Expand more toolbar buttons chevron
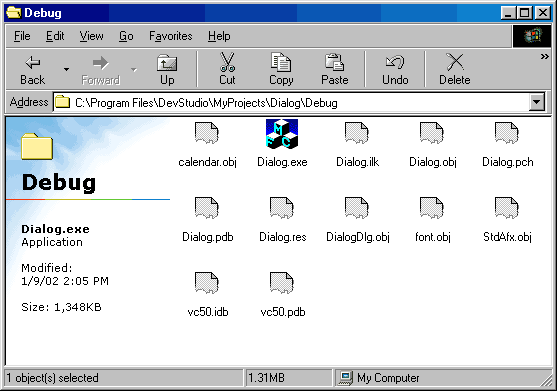Image resolution: width=557 pixels, height=391 pixels. (x=544, y=56)
